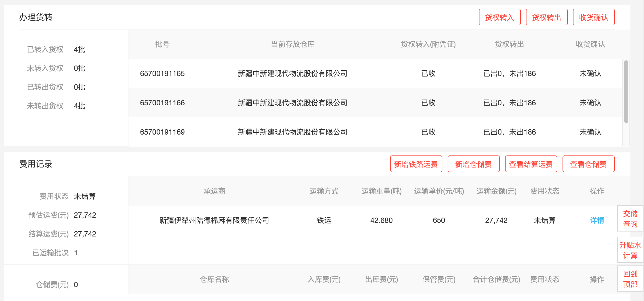The image size is (644, 301).
Task: Click the 已运输批次 1 summary
Action: [x=55, y=253]
